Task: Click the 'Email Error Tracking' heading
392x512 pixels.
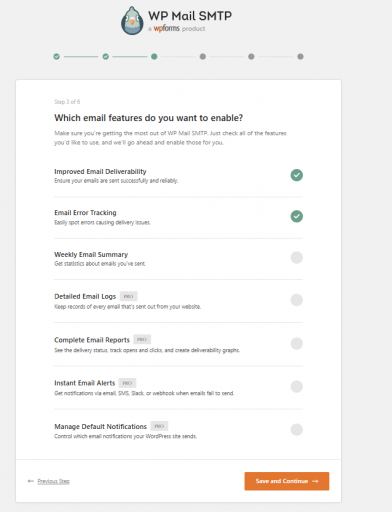Action: point(85,213)
